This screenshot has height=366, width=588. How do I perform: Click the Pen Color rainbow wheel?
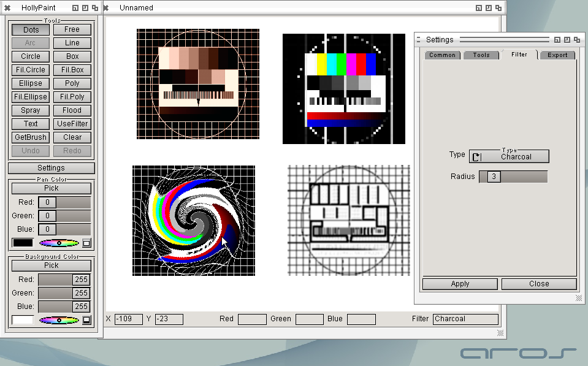[59, 243]
